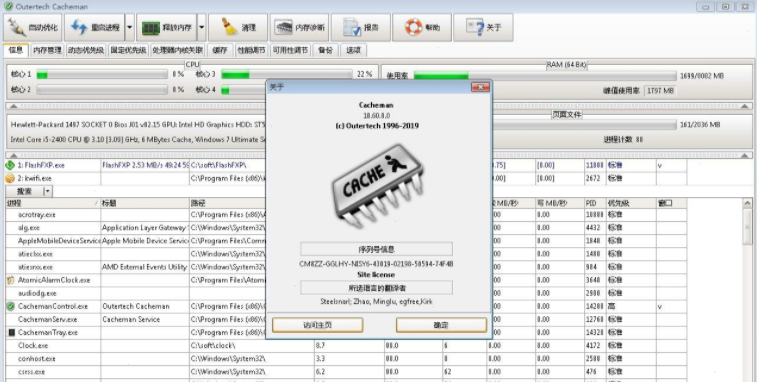Switch to the 备份 tab
Screen dimensions: 757x382
click(325, 50)
